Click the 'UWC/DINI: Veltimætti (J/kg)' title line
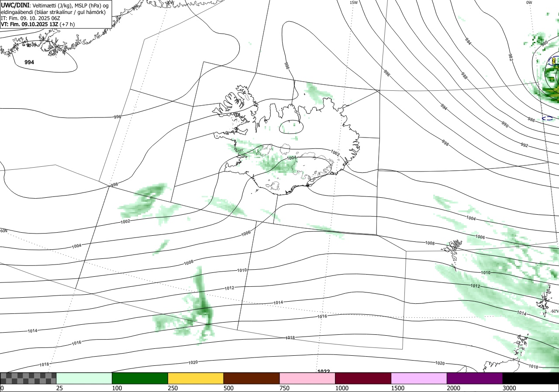The width and height of the screenshot is (559, 392). tap(55, 5)
